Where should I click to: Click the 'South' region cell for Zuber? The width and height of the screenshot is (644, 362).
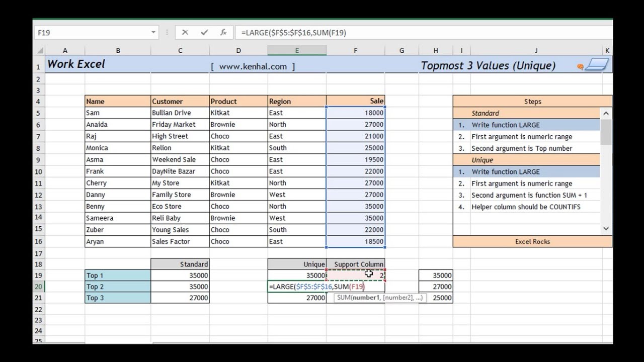click(297, 230)
